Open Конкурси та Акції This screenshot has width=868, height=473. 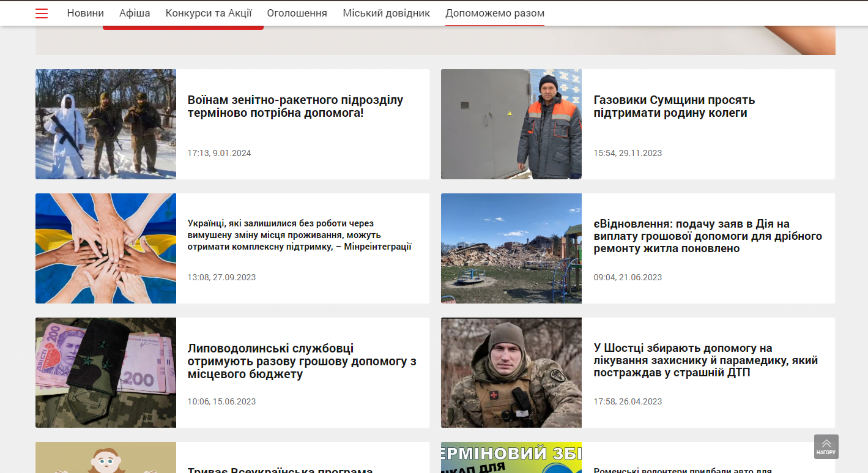209,13
